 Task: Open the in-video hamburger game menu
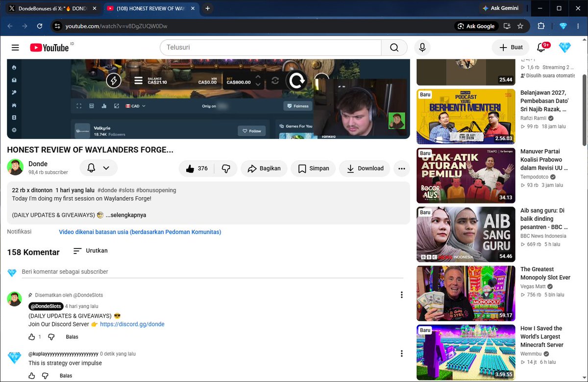tap(139, 81)
